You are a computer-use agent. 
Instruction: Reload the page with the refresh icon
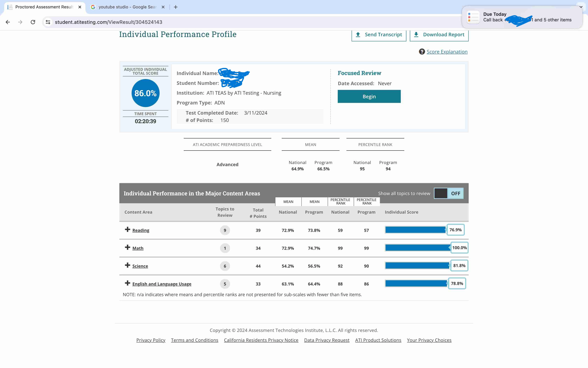33,22
